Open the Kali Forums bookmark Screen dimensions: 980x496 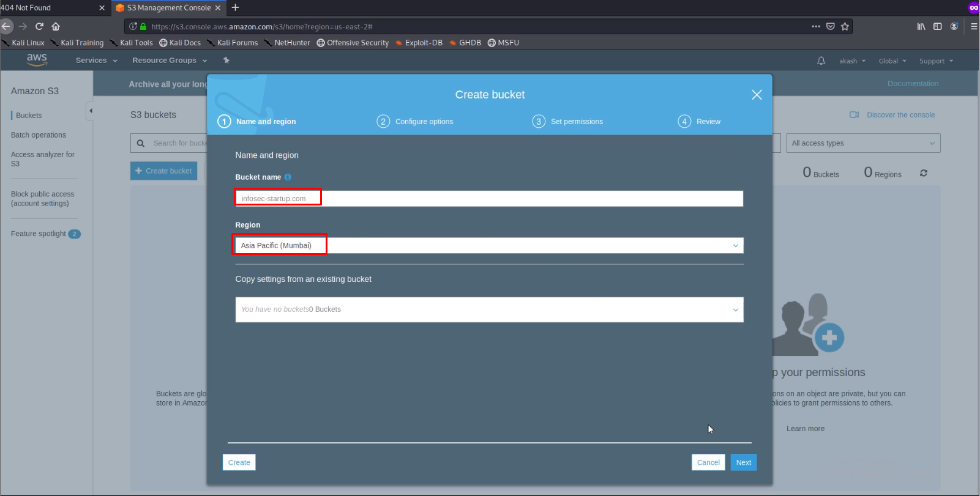(x=233, y=43)
